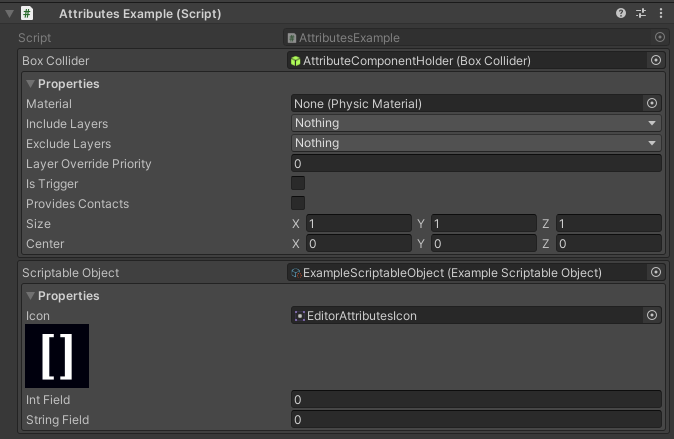Open object picker for Box Collider field
Image resolution: width=674 pixels, height=439 pixels.
(x=656, y=60)
